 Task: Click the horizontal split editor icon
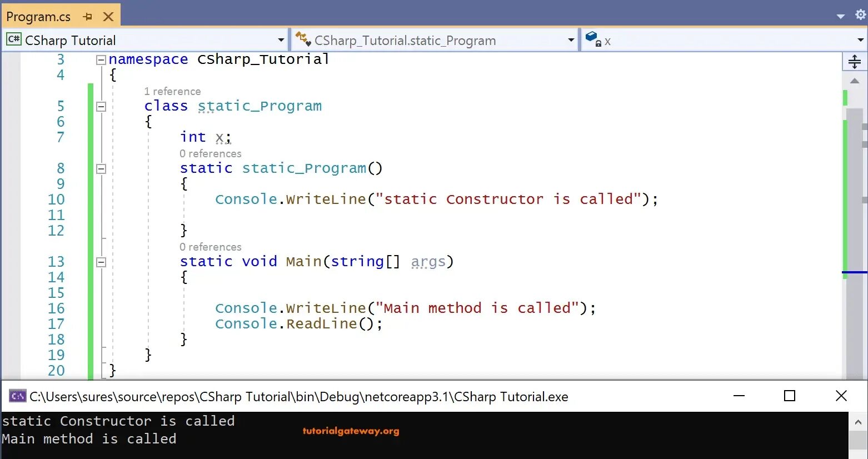854,61
